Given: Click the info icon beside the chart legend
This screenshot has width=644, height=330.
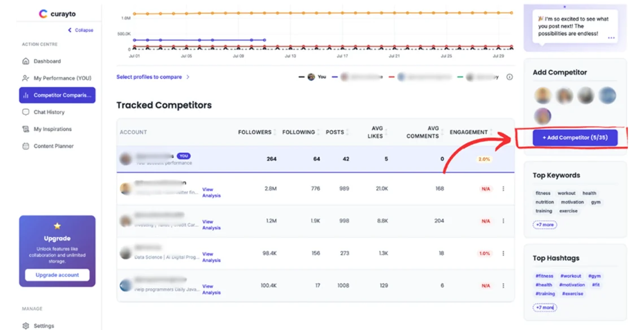Looking at the screenshot, I should pos(510,77).
